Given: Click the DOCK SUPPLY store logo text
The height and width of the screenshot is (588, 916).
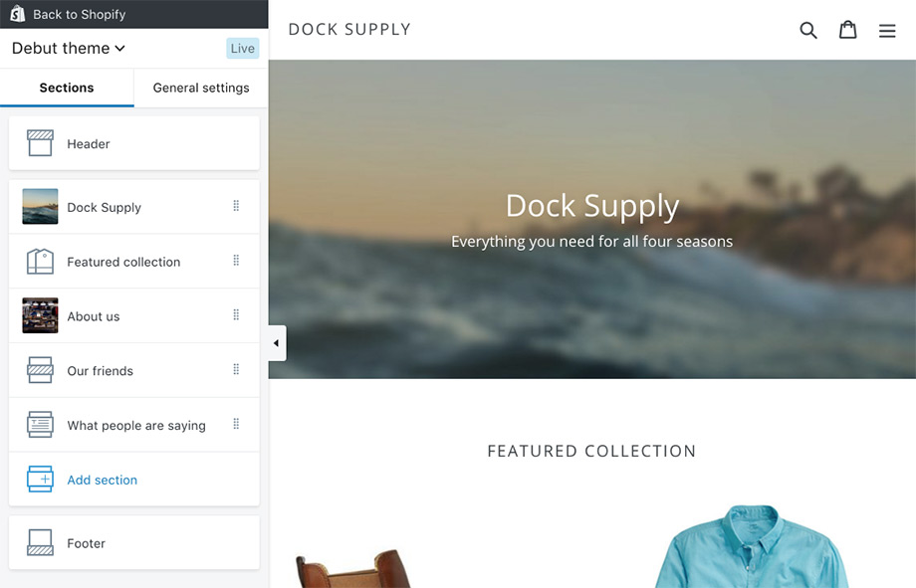Looking at the screenshot, I should (349, 29).
